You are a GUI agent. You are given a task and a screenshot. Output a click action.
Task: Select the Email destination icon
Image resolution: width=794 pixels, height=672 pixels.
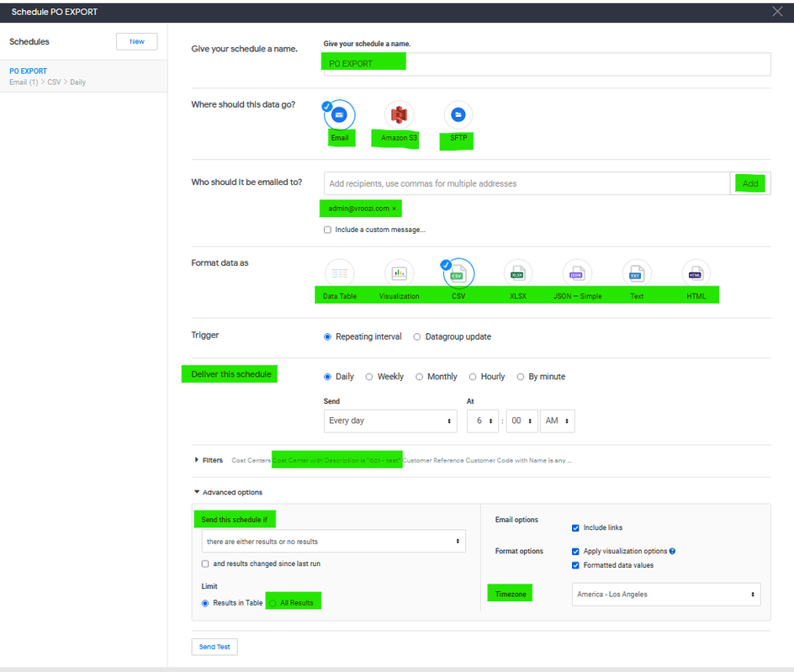339,115
